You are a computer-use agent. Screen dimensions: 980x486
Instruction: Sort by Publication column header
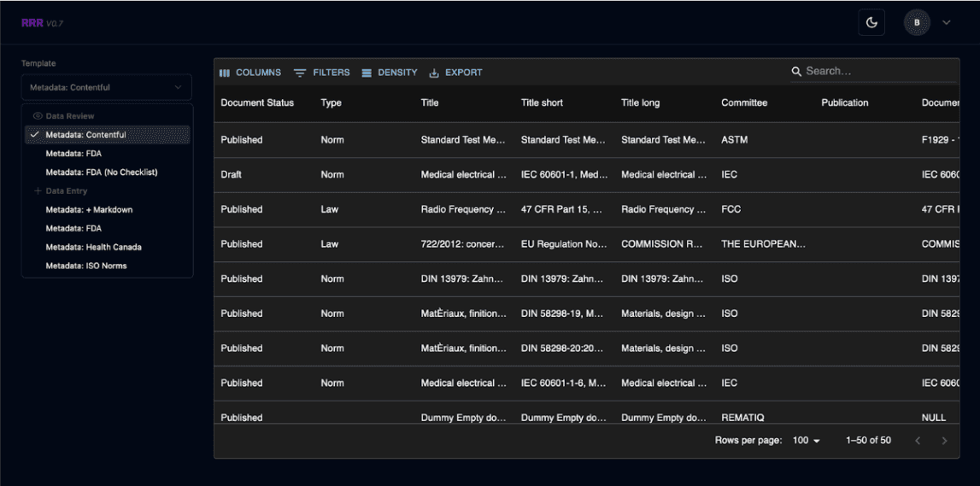coord(844,103)
